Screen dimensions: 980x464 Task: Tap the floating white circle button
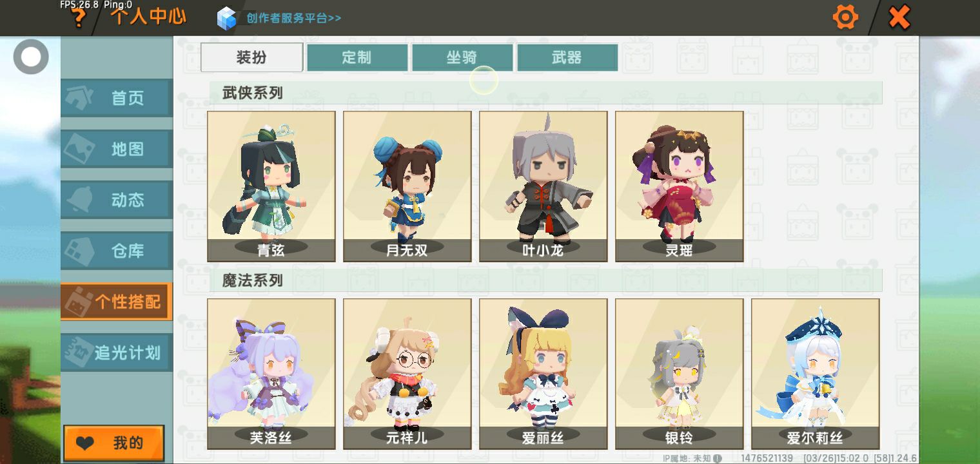click(31, 57)
